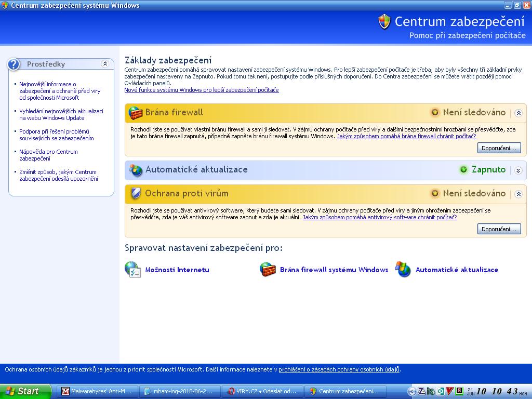This screenshot has width=532, height=399.
Task: Open the Nápověda pro Centrum zabezpečení link
Action: point(48,155)
